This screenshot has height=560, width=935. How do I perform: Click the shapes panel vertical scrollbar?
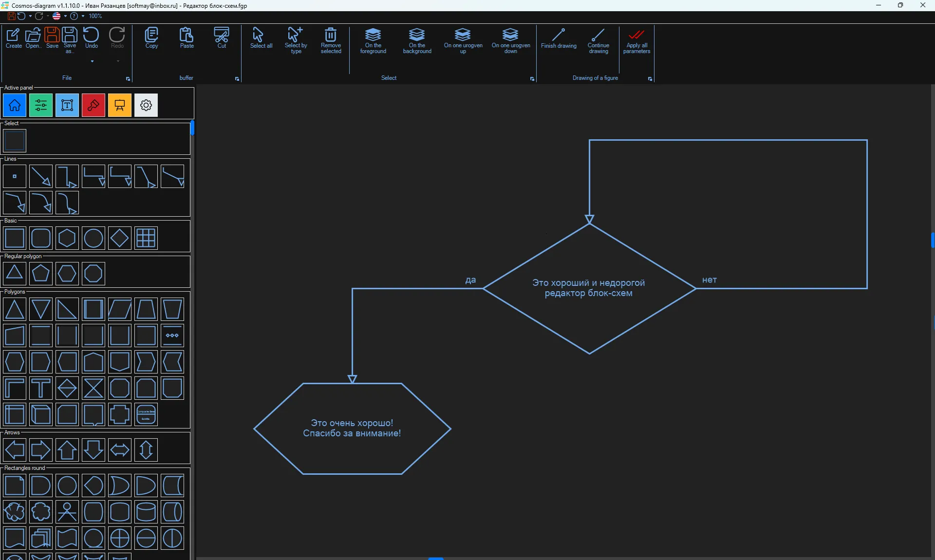pyautogui.click(x=192, y=128)
